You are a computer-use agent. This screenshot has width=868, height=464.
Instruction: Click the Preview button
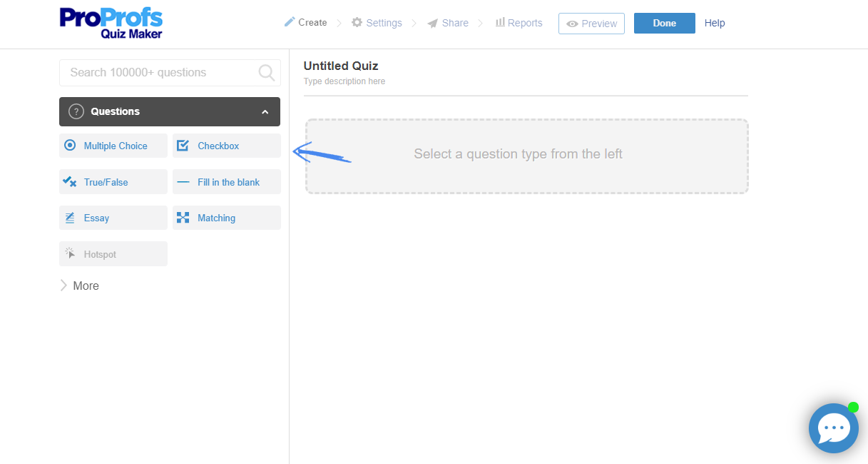(591, 24)
